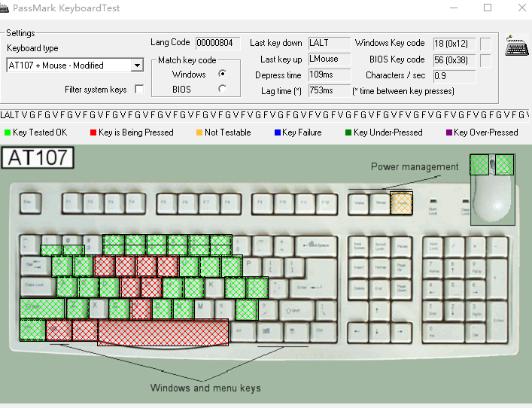
Task: Click the Print Screen key
Action: tap(359, 246)
